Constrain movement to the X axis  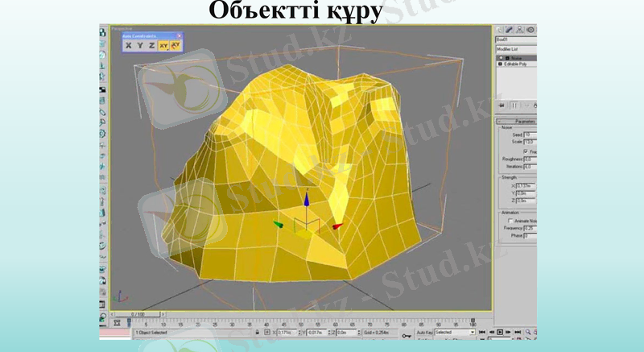pos(128,45)
